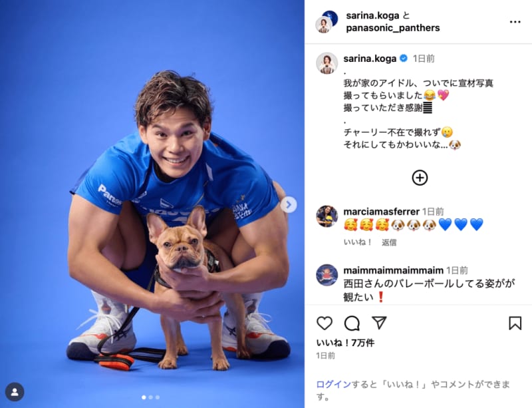The height and width of the screenshot is (408, 532).
Task: Like marciamasferrer's comment via いいね！
Action: pos(358,242)
